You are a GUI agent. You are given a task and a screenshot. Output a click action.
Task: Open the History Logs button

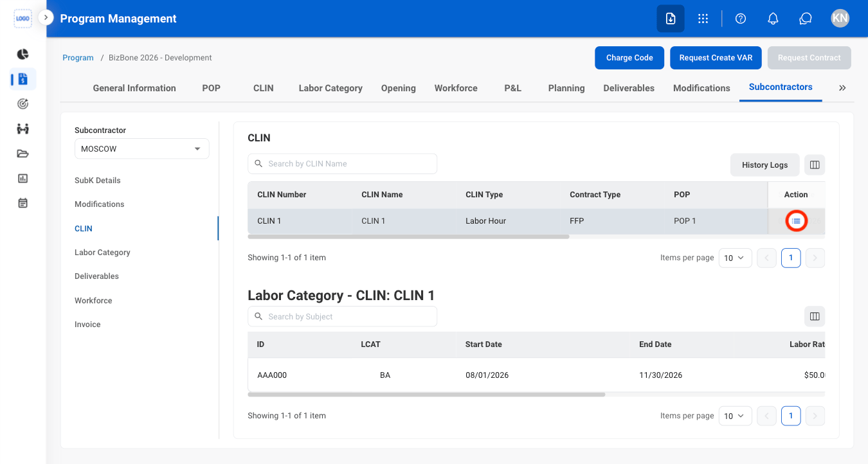(764, 165)
